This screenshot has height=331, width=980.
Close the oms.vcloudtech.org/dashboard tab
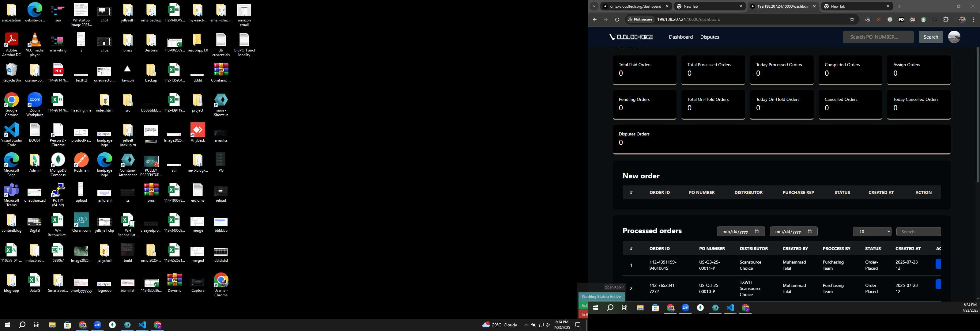tap(667, 6)
